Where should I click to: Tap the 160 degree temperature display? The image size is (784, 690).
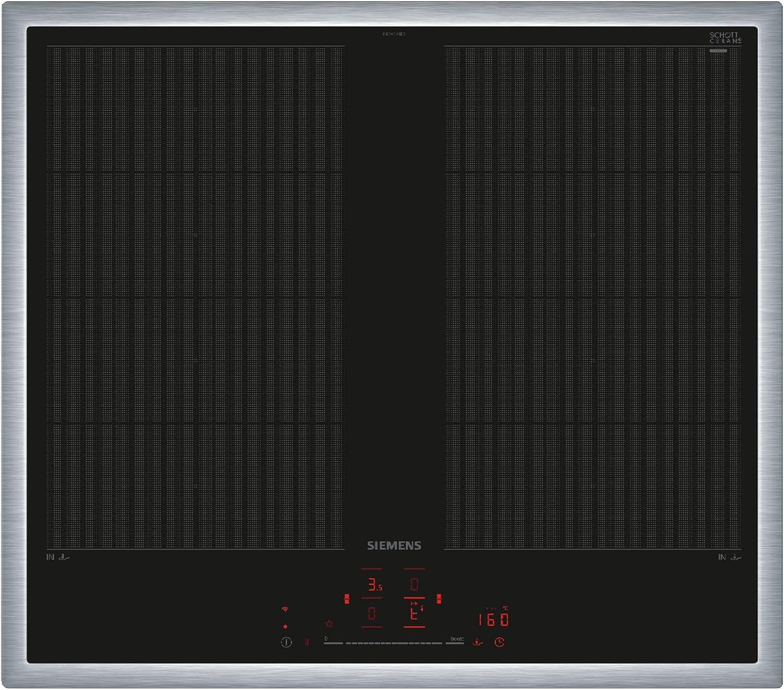point(493,619)
